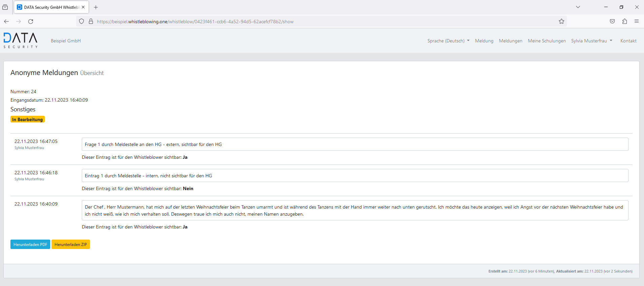644x286 pixels.
Task: Open tracking protection shield panel
Action: (x=81, y=22)
